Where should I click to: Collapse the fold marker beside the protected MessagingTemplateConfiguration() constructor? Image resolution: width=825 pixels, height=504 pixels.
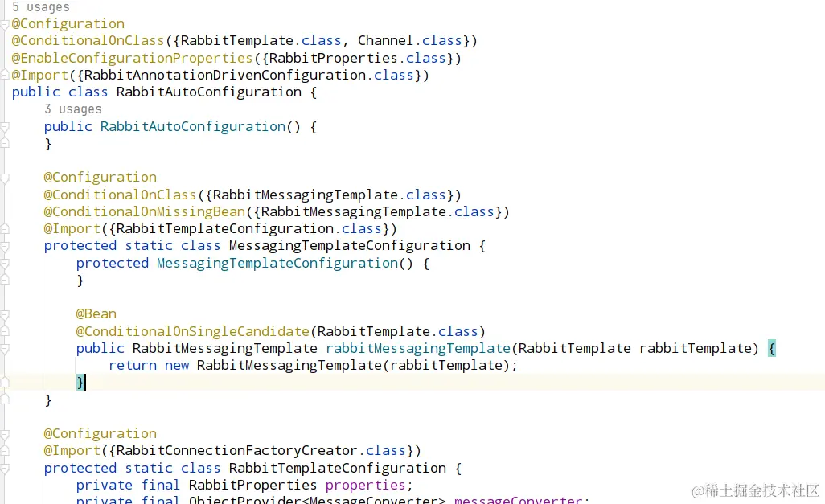tap(5, 263)
